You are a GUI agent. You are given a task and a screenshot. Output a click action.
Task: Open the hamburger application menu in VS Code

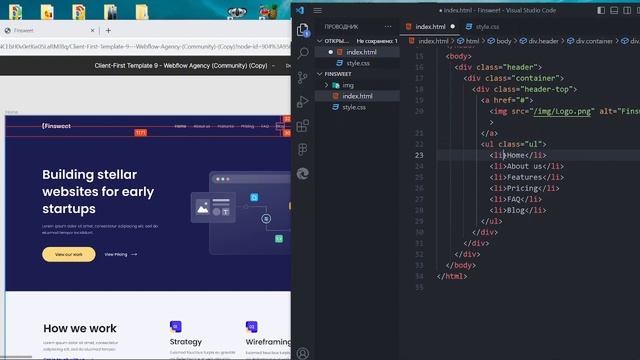(x=318, y=10)
